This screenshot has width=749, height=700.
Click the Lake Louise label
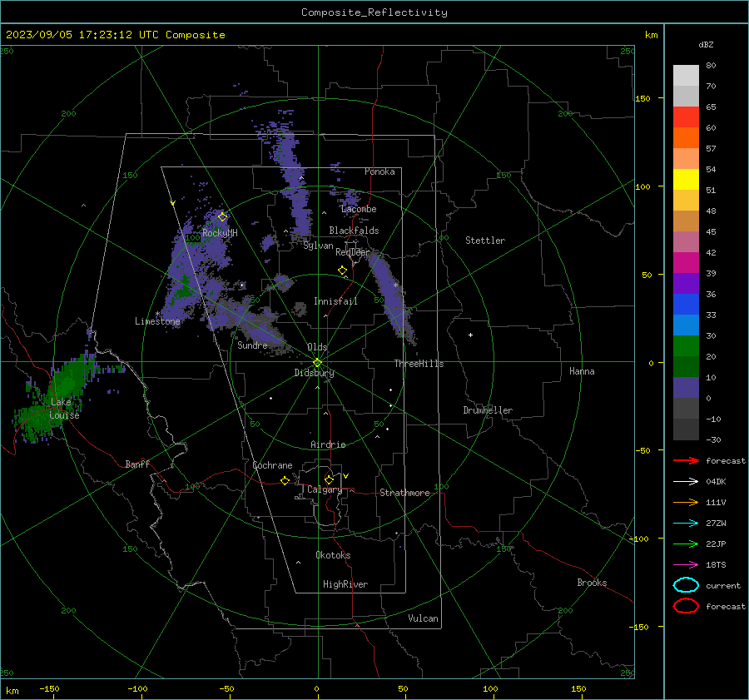(64, 409)
